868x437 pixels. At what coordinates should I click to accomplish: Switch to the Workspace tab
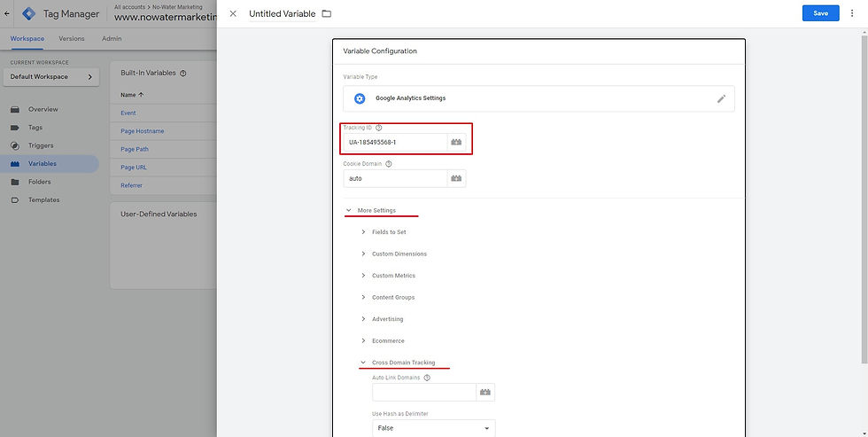pos(27,39)
